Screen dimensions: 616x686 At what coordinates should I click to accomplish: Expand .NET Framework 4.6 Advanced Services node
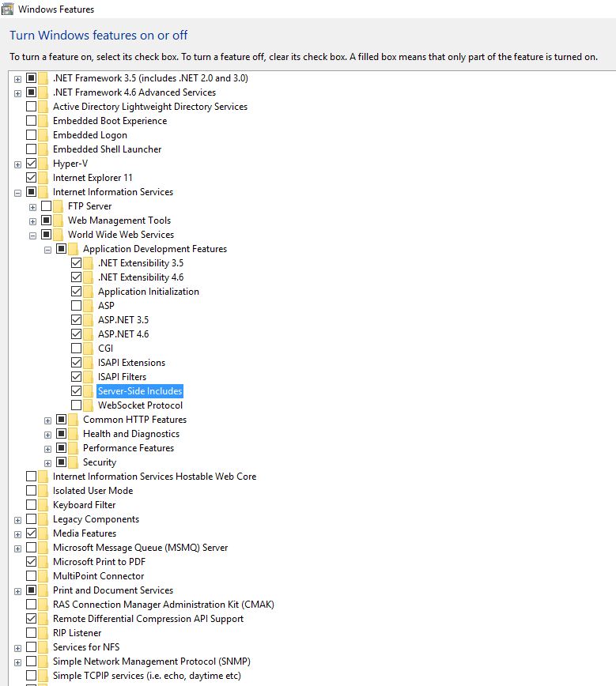click(x=17, y=93)
